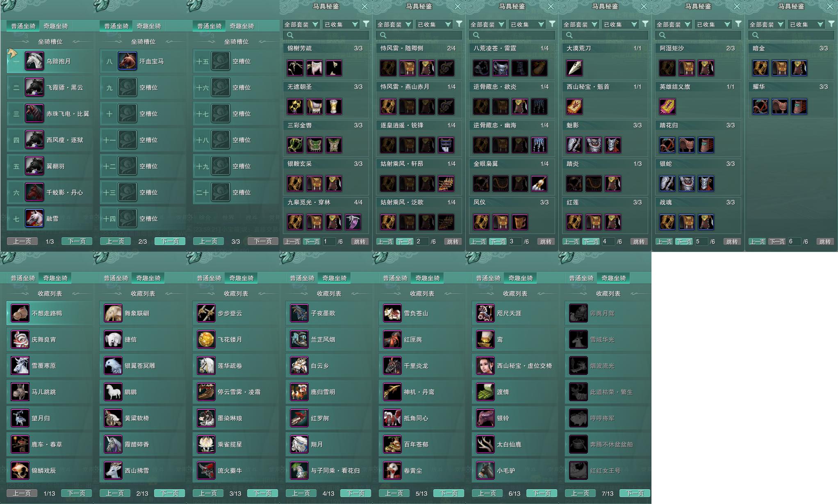Toggle filter funnel in panel listing 大漠荒刀

pos(645,24)
